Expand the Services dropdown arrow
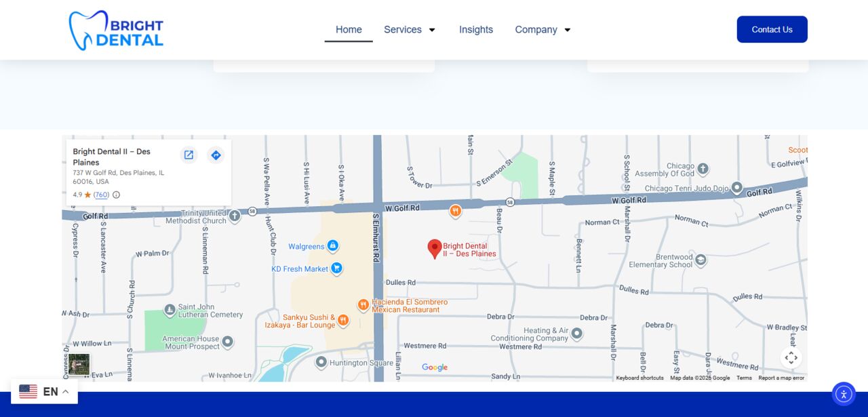 tap(432, 30)
